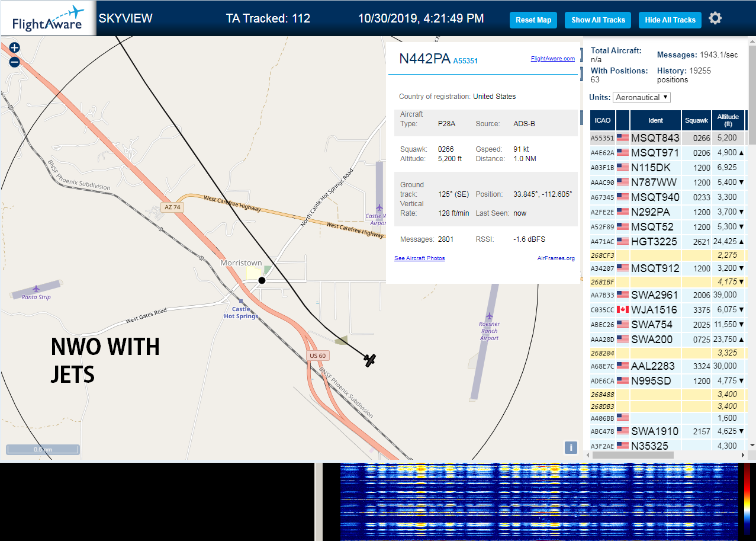
Task: Click Show All Tracks button
Action: pyautogui.click(x=598, y=20)
